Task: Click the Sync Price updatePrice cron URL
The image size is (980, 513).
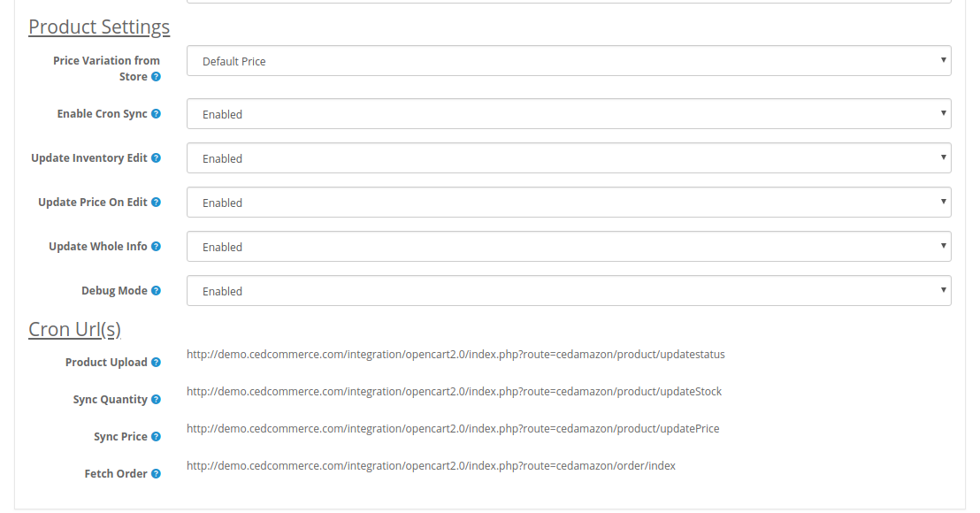Action: tap(453, 429)
